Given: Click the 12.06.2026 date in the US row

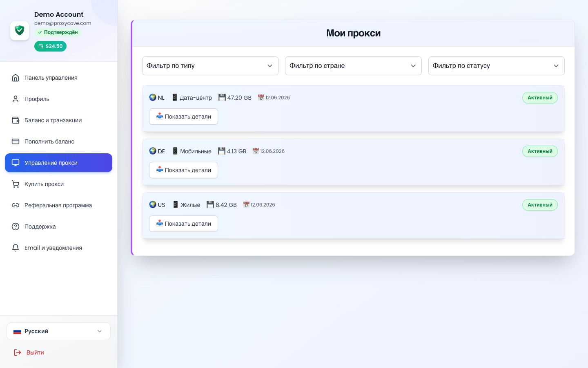Looking at the screenshot, I should click(x=263, y=205).
